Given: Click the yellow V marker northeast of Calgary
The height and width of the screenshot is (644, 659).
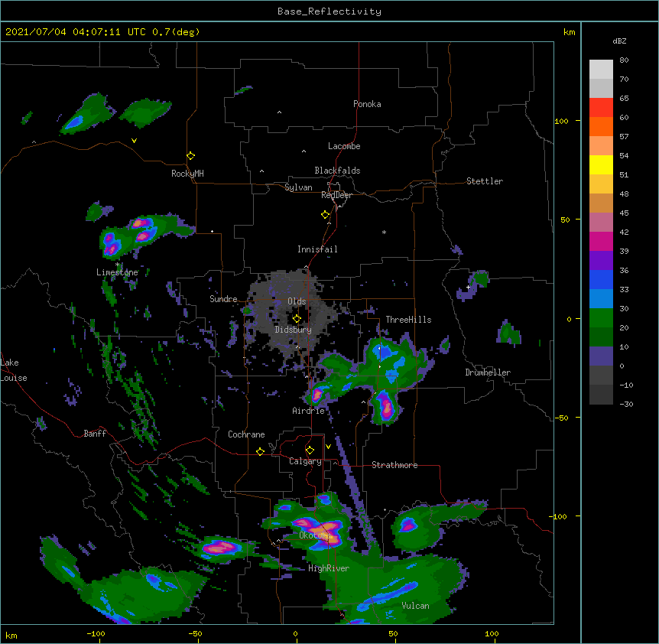Looking at the screenshot, I should pos(328,447).
